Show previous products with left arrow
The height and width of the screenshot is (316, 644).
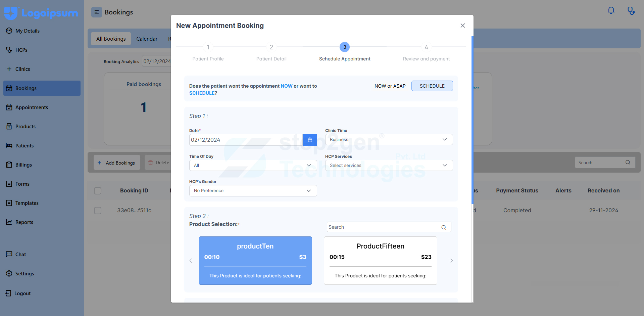191,261
